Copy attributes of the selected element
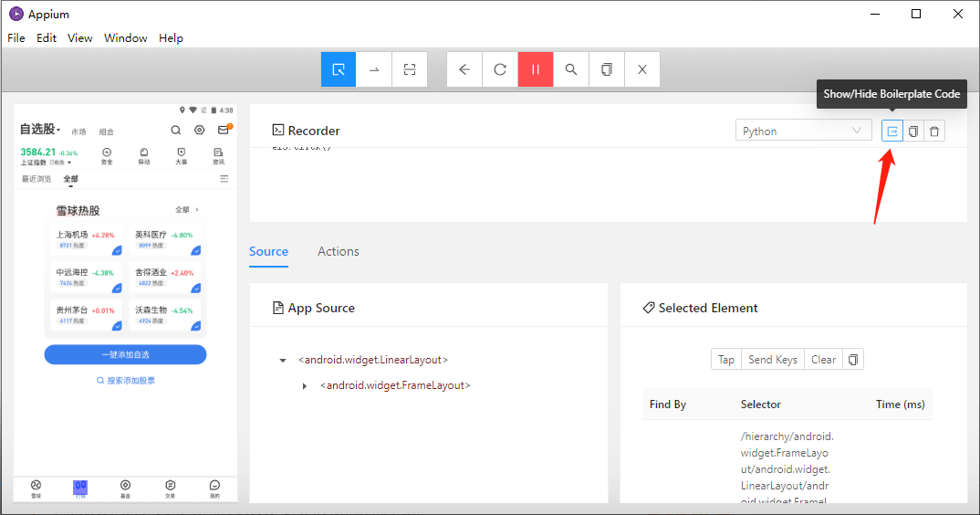This screenshot has width=980, height=515. tap(853, 360)
